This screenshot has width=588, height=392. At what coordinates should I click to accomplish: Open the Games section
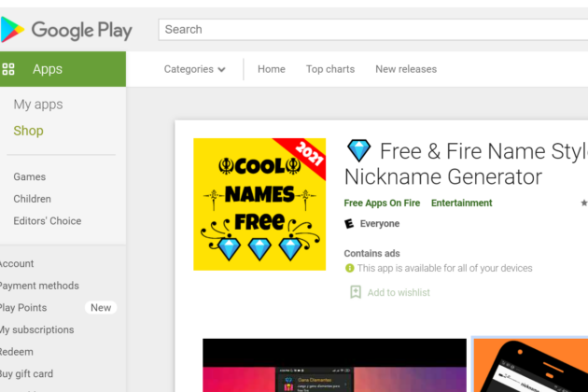pos(30,176)
